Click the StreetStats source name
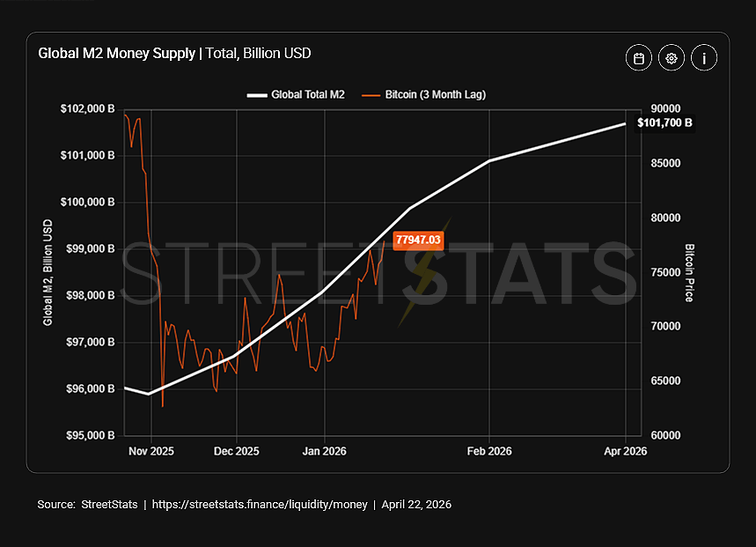The height and width of the screenshot is (547, 756). coord(109,505)
